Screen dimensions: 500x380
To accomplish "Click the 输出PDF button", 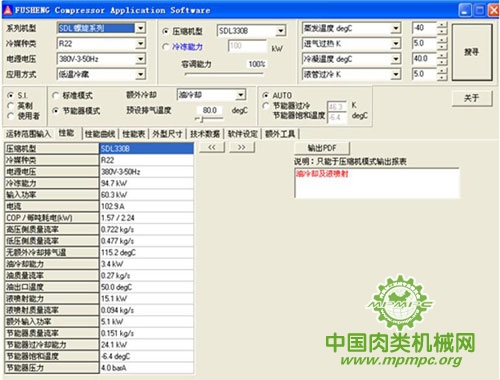I will coord(322,148).
